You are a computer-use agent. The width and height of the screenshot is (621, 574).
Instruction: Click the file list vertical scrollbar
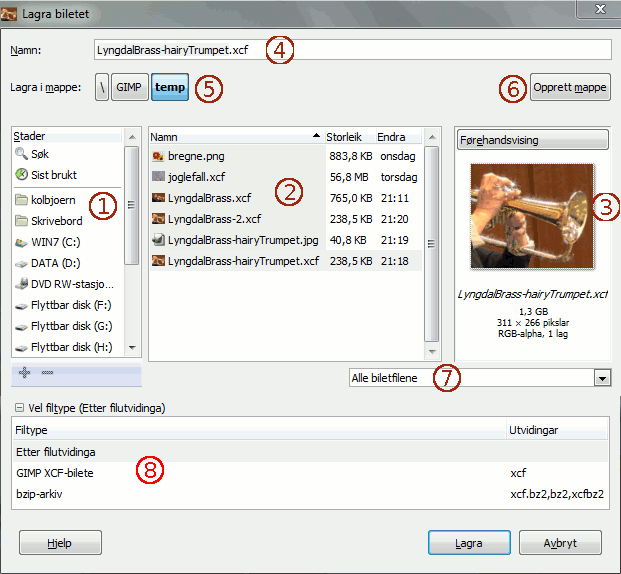432,242
